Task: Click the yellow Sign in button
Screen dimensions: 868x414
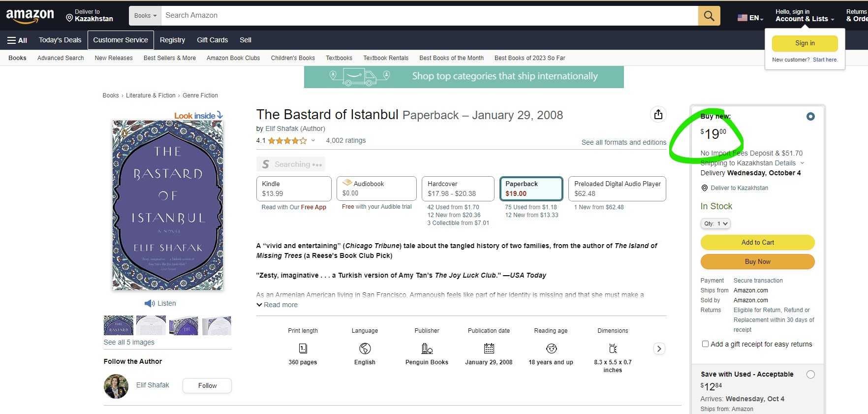Action: click(805, 43)
